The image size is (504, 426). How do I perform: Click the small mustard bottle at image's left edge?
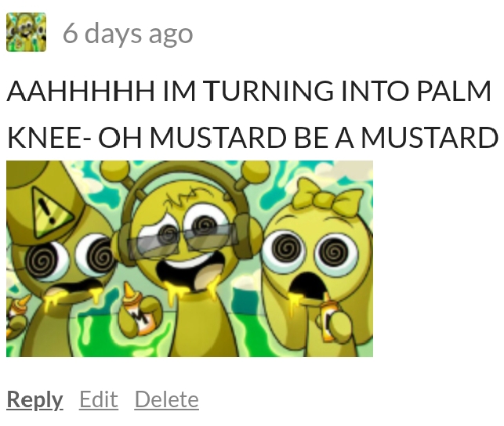[x=18, y=313]
